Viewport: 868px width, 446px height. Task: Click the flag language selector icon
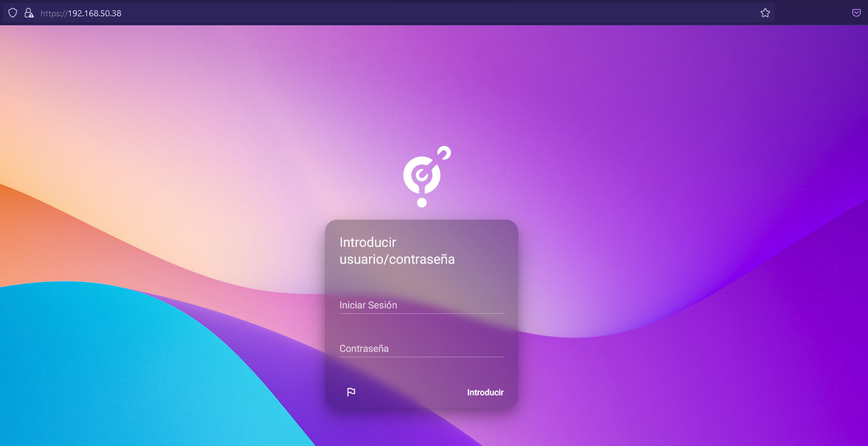(x=351, y=392)
